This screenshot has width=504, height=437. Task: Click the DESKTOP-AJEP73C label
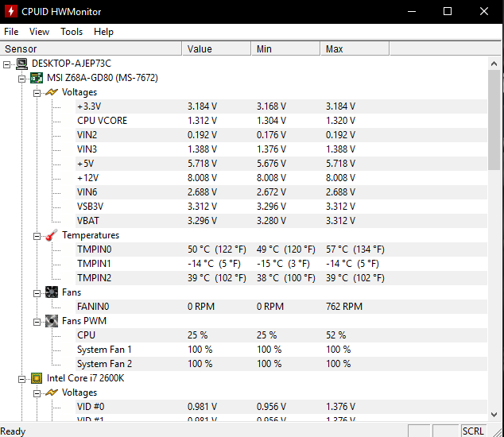[x=72, y=64]
